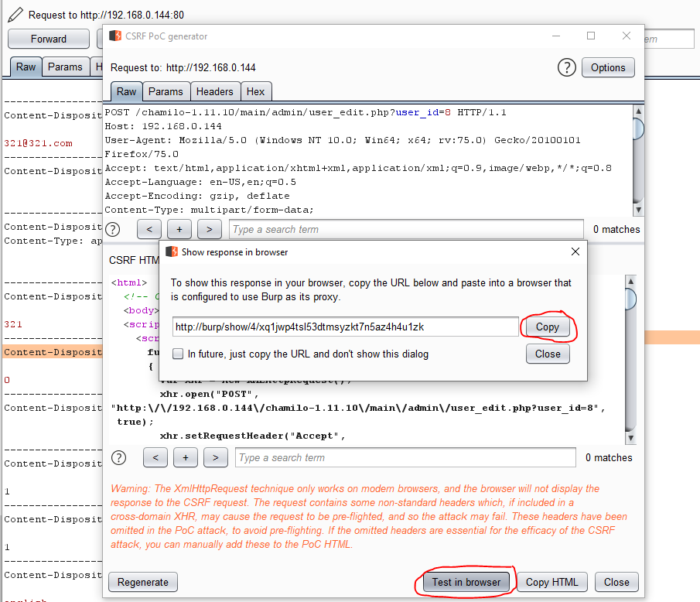Click the 'Accept-Language: en-US,en;q=0.5' line

pyautogui.click(x=200, y=182)
